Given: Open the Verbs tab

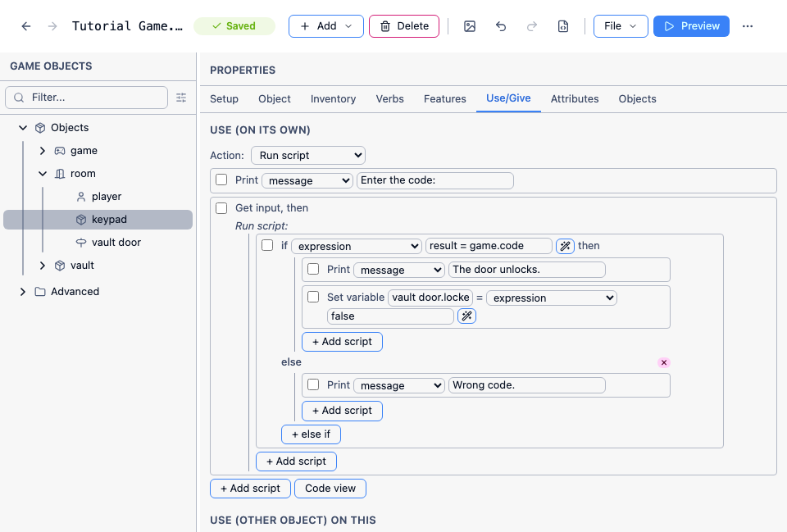Looking at the screenshot, I should 389,99.
